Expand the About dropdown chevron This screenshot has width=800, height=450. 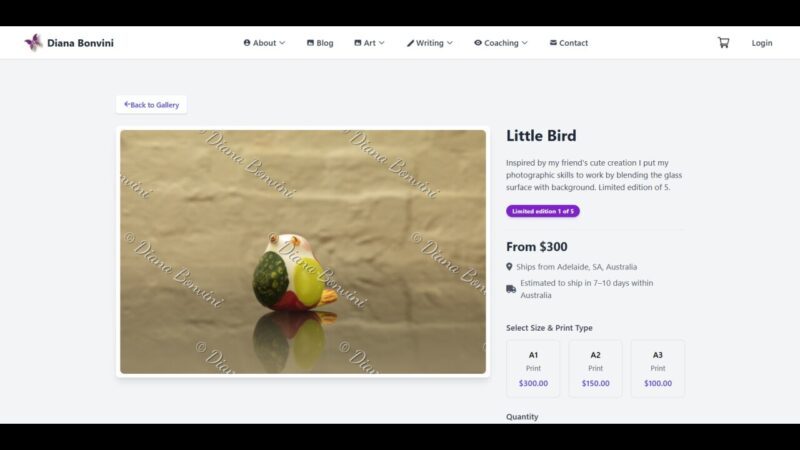(x=282, y=43)
